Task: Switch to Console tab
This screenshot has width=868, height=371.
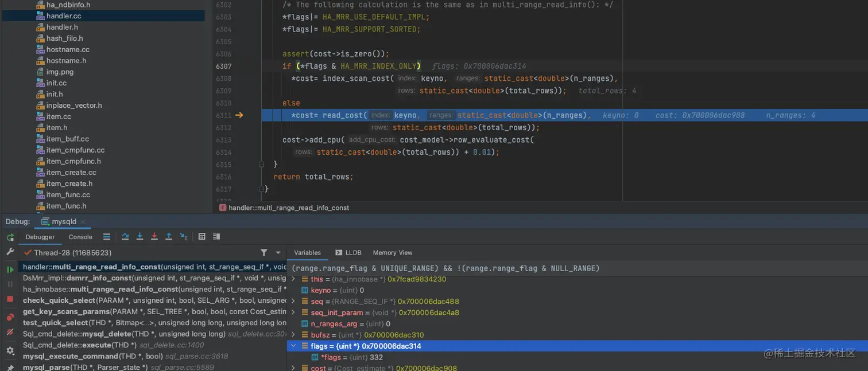Action: (80, 237)
